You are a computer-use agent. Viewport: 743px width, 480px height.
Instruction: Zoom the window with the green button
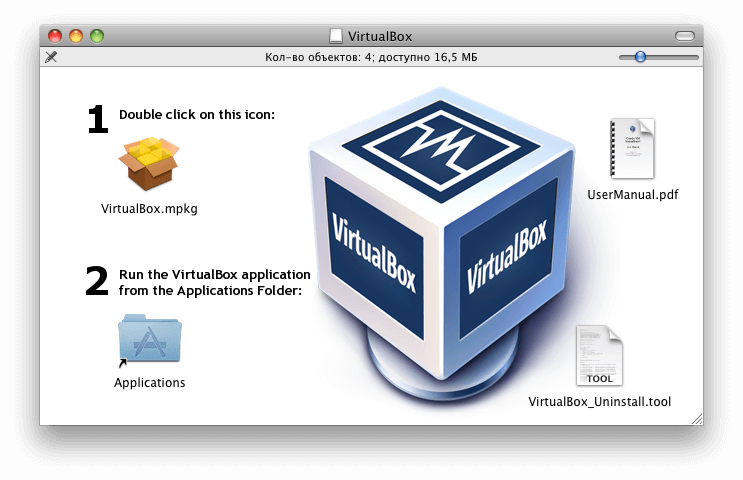[97, 36]
